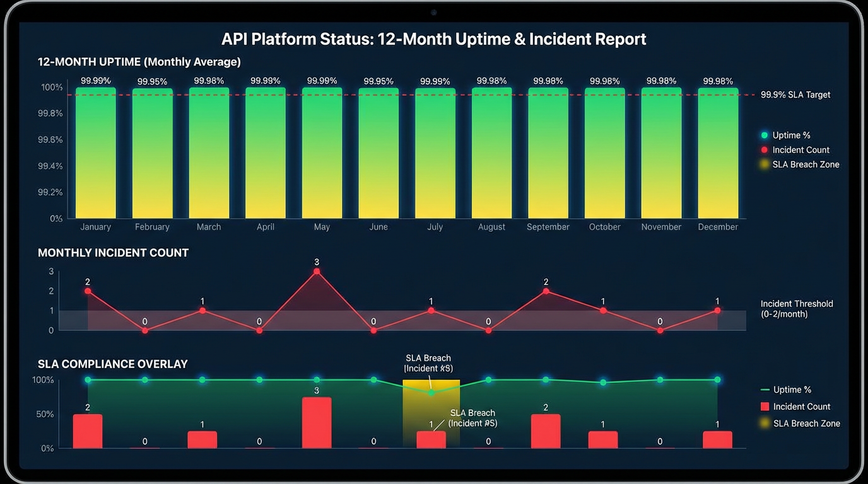The image size is (868, 484).
Task: Select the August month axis label
Action: pos(491,227)
